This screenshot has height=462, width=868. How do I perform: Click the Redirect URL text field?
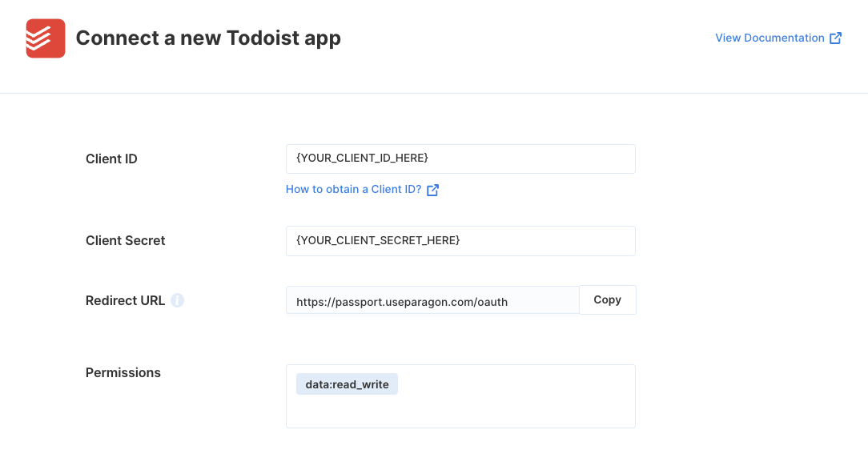pyautogui.click(x=433, y=300)
